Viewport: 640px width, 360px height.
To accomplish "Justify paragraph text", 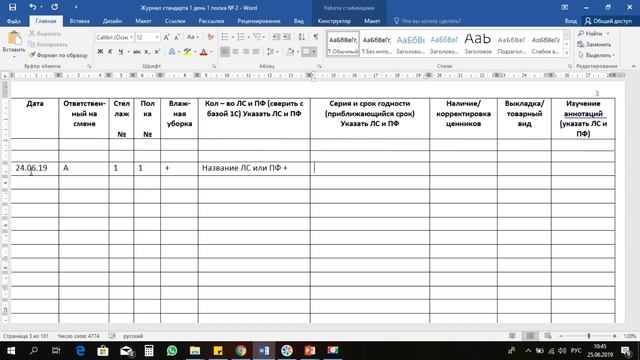I will click(x=256, y=51).
